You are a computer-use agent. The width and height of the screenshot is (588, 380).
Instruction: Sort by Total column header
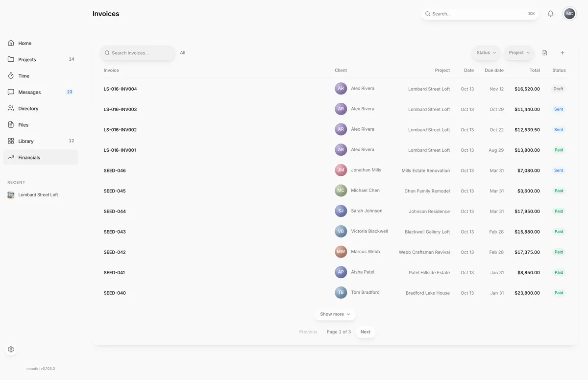tap(535, 71)
